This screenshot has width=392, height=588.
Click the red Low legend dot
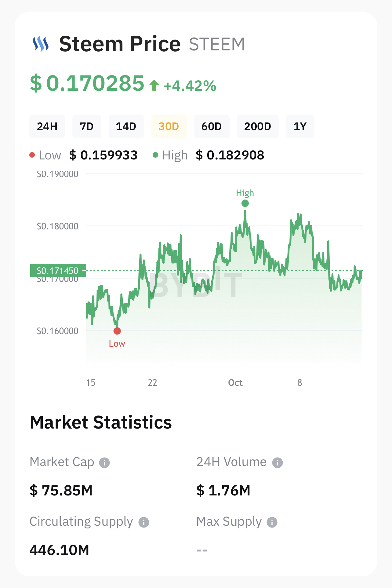tap(32, 155)
